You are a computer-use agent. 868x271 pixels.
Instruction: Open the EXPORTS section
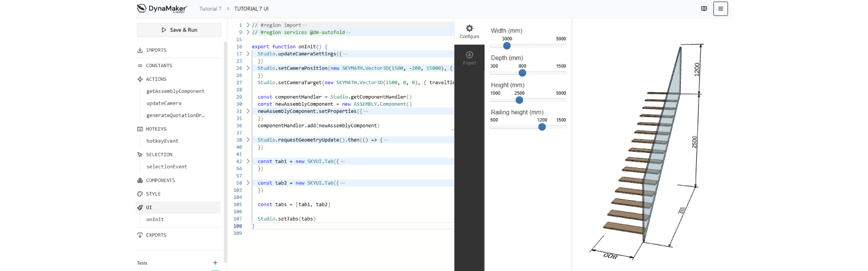[x=156, y=235]
